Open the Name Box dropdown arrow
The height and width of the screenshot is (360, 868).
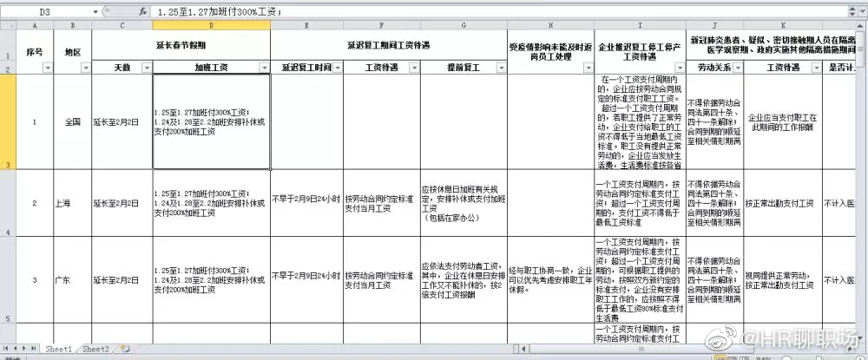click(x=95, y=11)
